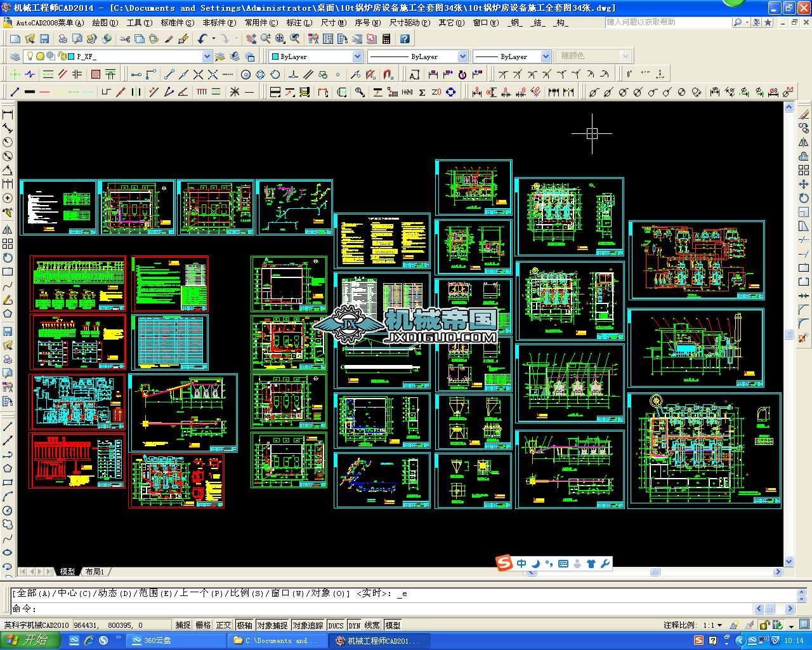Select the Cut (scissors) icon
The image size is (812, 650).
point(124,39)
